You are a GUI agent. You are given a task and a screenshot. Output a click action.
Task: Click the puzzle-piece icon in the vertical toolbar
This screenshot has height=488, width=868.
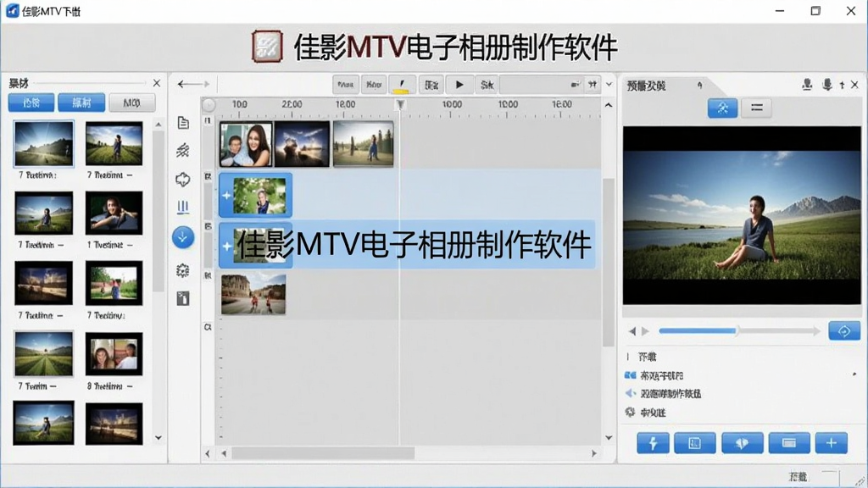coord(183,180)
